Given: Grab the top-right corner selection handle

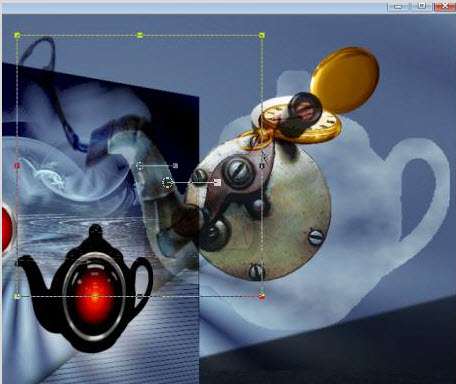Looking at the screenshot, I should click(x=262, y=35).
